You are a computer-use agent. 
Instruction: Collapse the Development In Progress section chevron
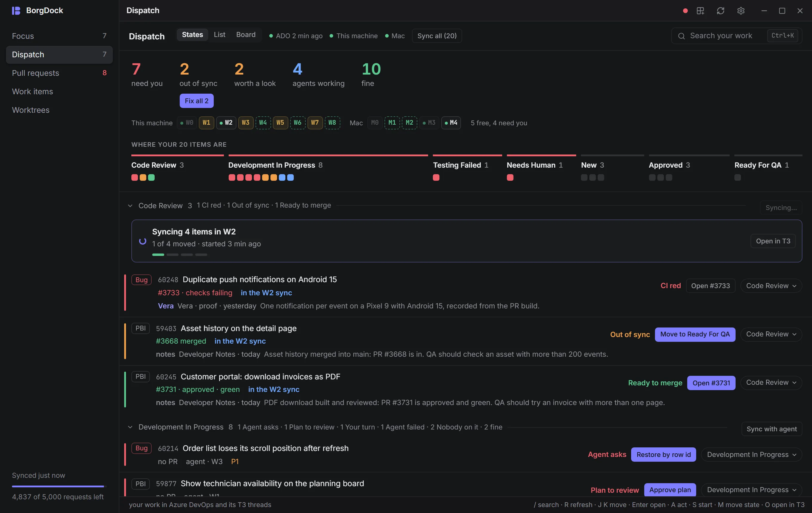pyautogui.click(x=130, y=427)
